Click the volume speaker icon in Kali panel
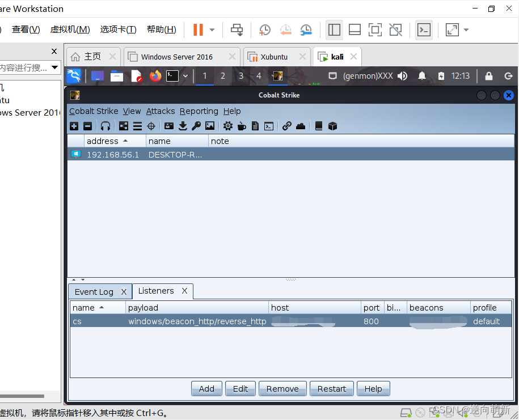Viewport: 519px width, 420px height. pyautogui.click(x=403, y=76)
